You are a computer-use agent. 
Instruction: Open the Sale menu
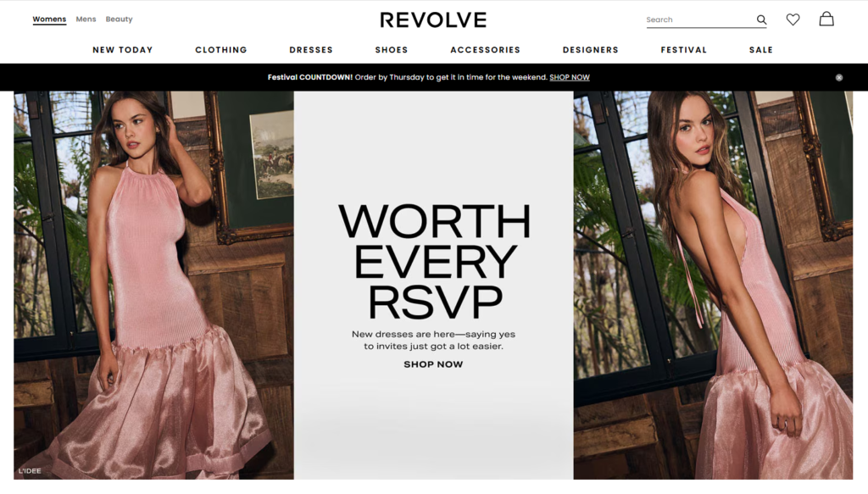pyautogui.click(x=761, y=50)
